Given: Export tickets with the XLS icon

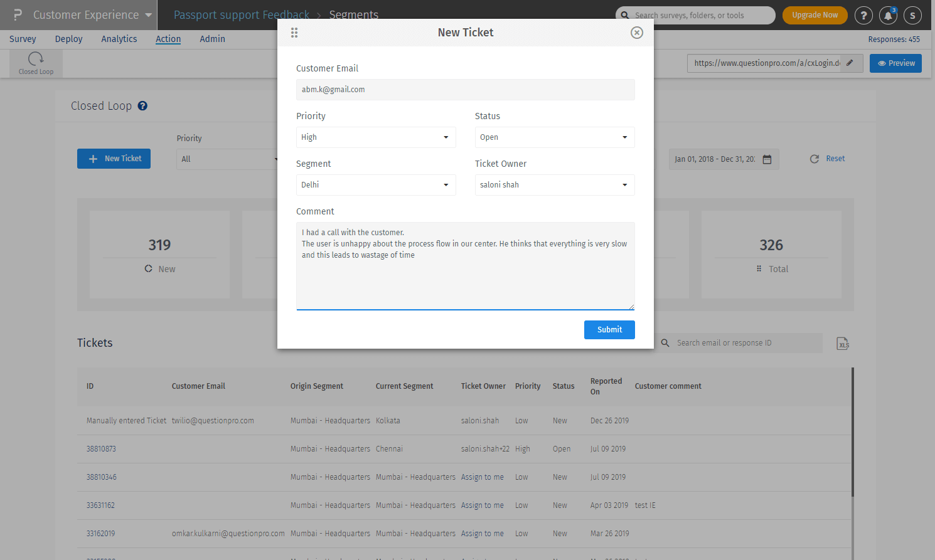Looking at the screenshot, I should point(843,344).
